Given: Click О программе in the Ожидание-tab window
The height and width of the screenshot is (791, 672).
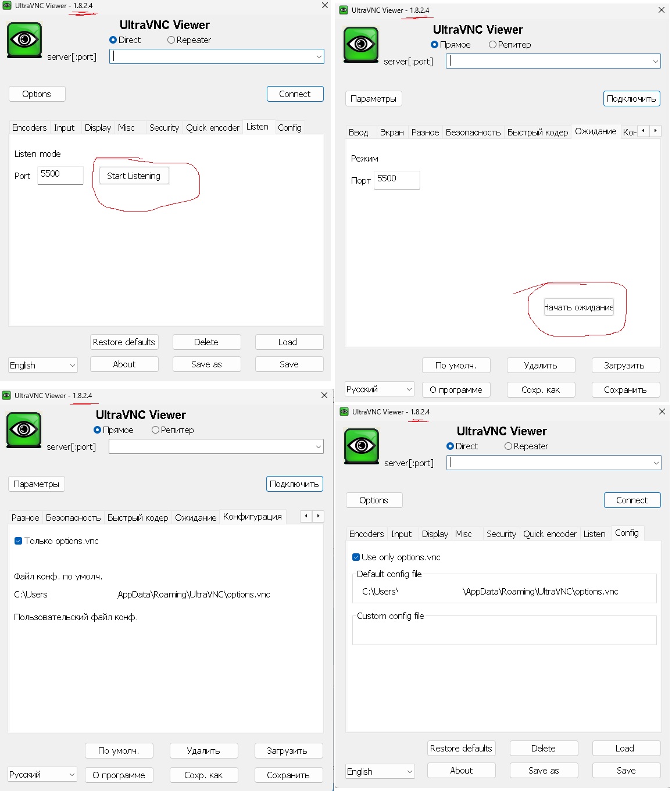Looking at the screenshot, I should pyautogui.click(x=456, y=390).
